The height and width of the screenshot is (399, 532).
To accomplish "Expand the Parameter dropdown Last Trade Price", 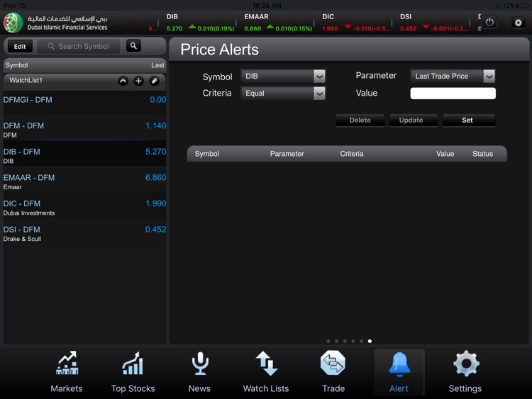I will [x=453, y=77].
